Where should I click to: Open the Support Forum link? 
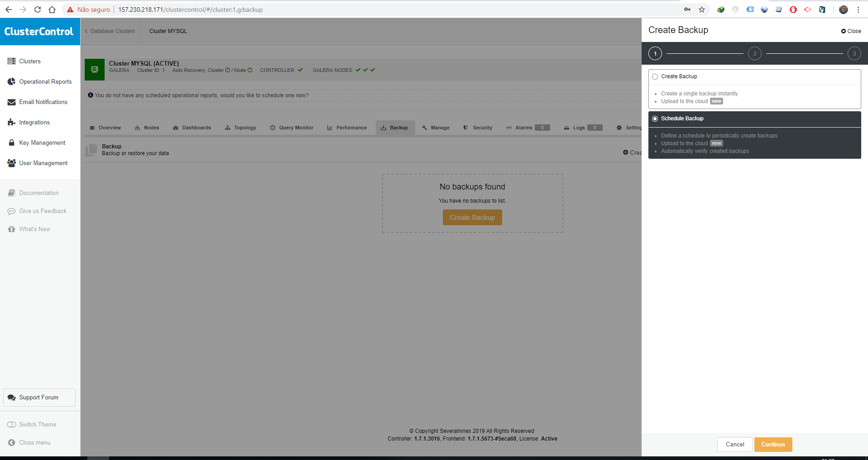click(x=39, y=397)
